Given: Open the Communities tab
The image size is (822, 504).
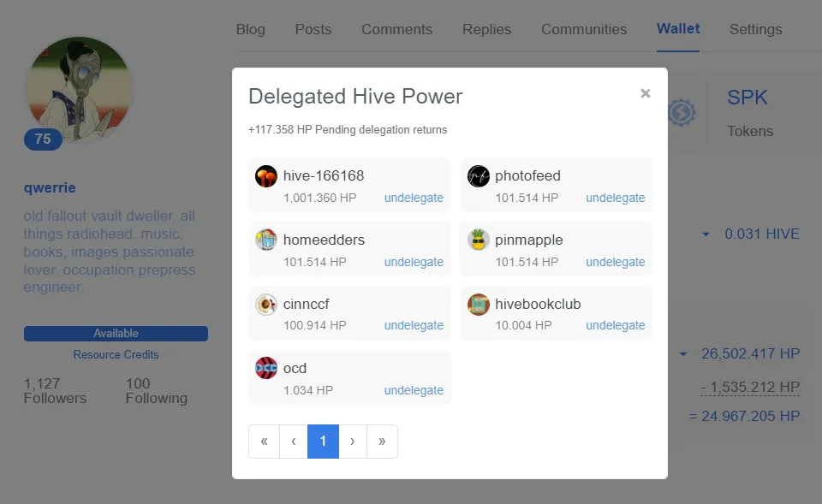Looking at the screenshot, I should click(584, 29).
